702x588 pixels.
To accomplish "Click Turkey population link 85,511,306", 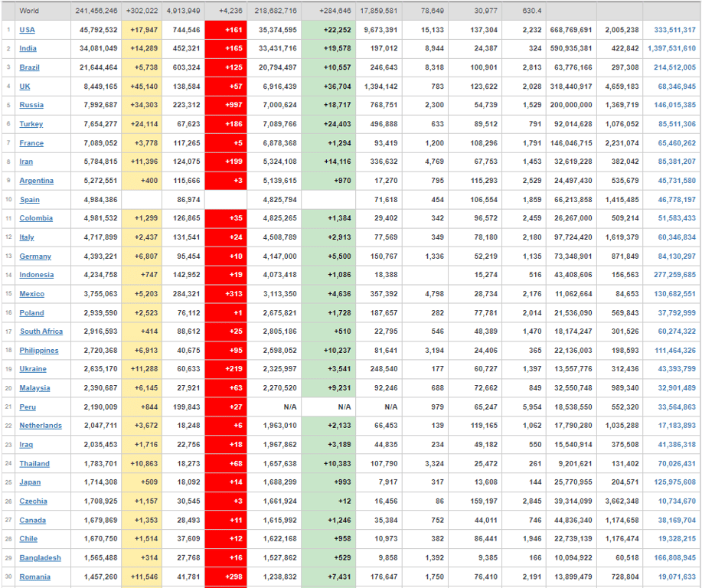I will [x=677, y=124].
